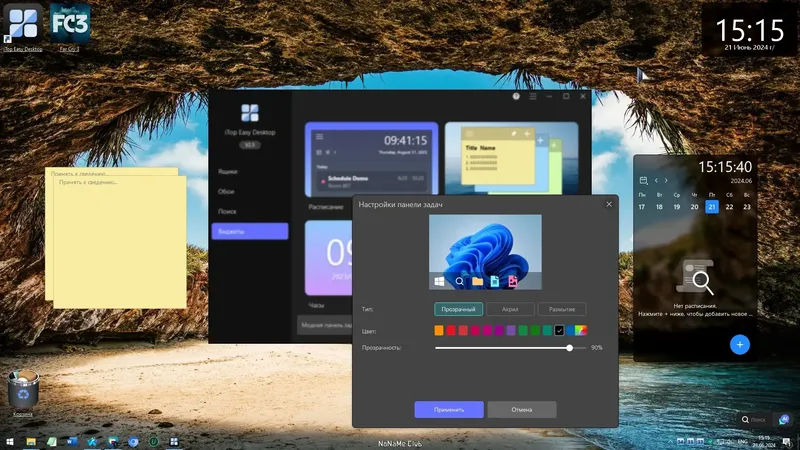The width and height of the screenshot is (800, 450).
Task: Pick the teal taskbar color swatch
Action: 547,331
